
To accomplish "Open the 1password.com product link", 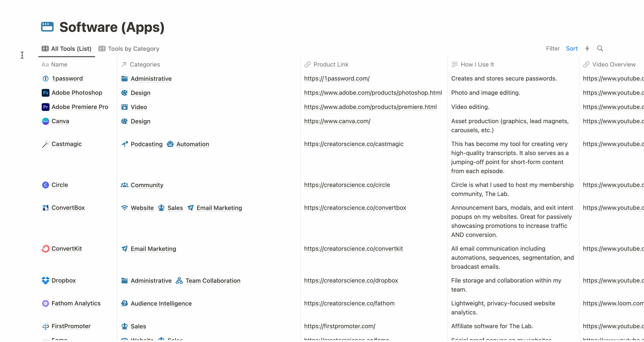I will tap(337, 78).
